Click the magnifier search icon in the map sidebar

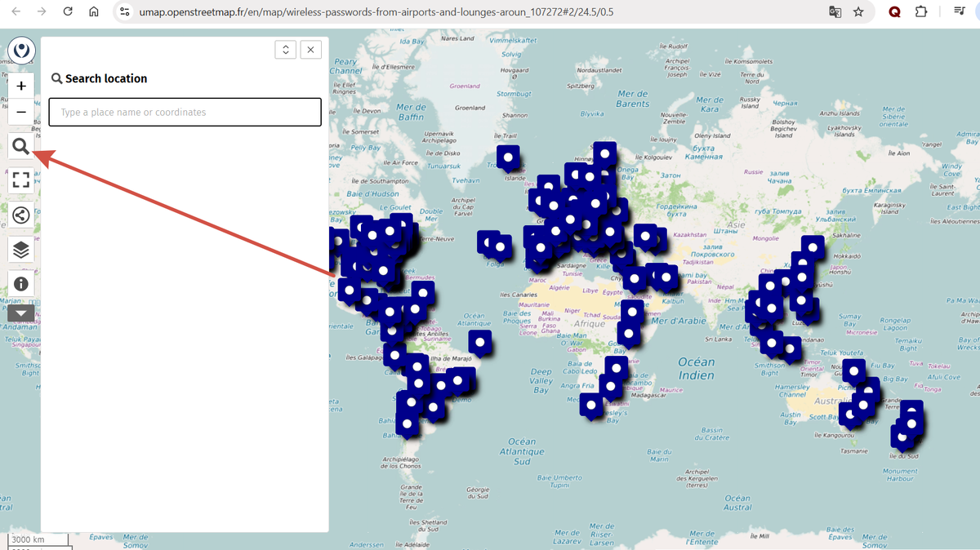(21, 147)
